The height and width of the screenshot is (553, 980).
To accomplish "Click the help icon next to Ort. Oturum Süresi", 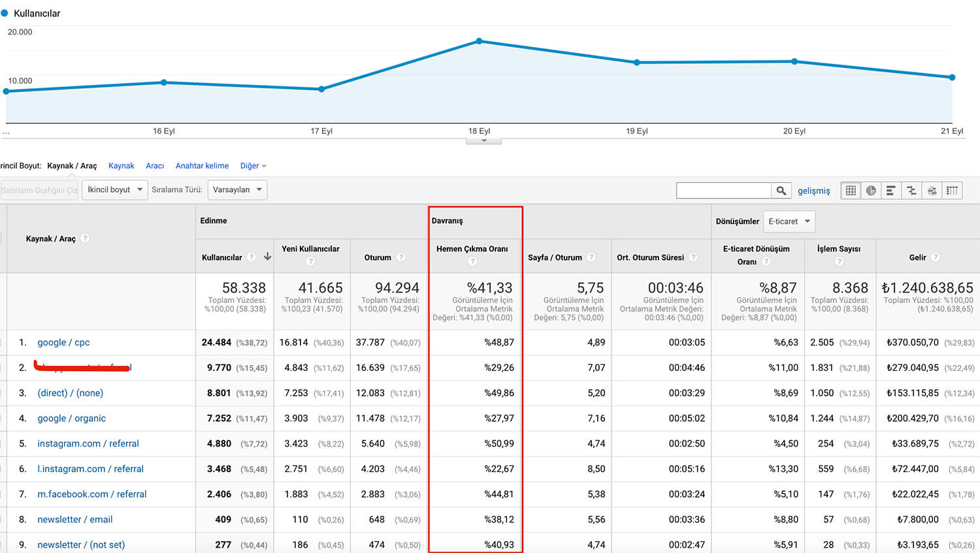I will tap(693, 257).
